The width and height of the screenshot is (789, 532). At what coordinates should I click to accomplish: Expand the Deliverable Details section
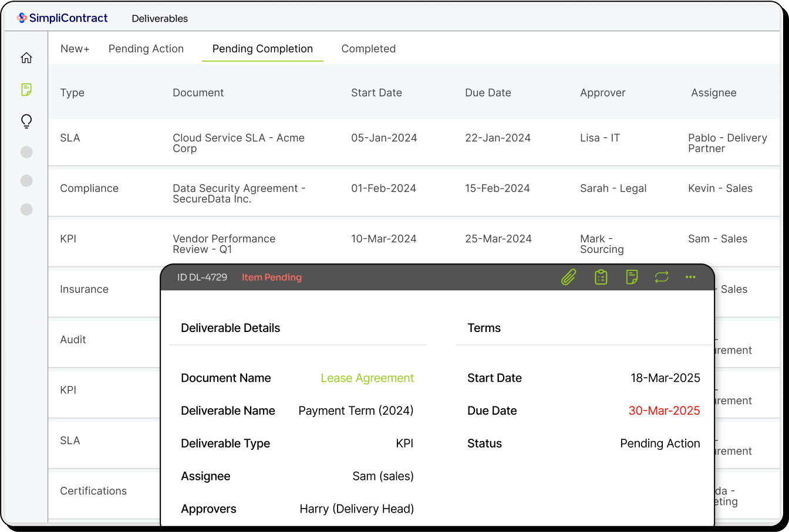(x=230, y=328)
